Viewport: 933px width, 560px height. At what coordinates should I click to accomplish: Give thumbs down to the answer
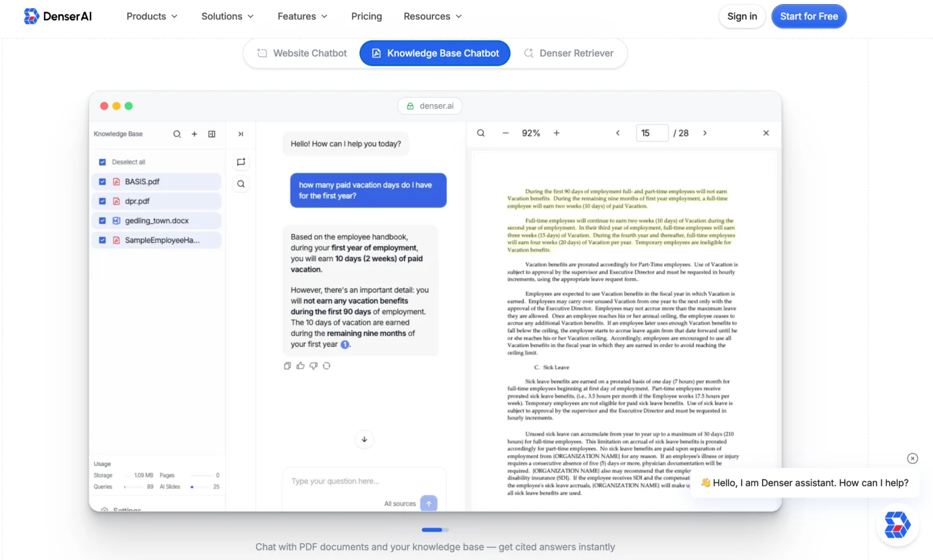pos(314,366)
